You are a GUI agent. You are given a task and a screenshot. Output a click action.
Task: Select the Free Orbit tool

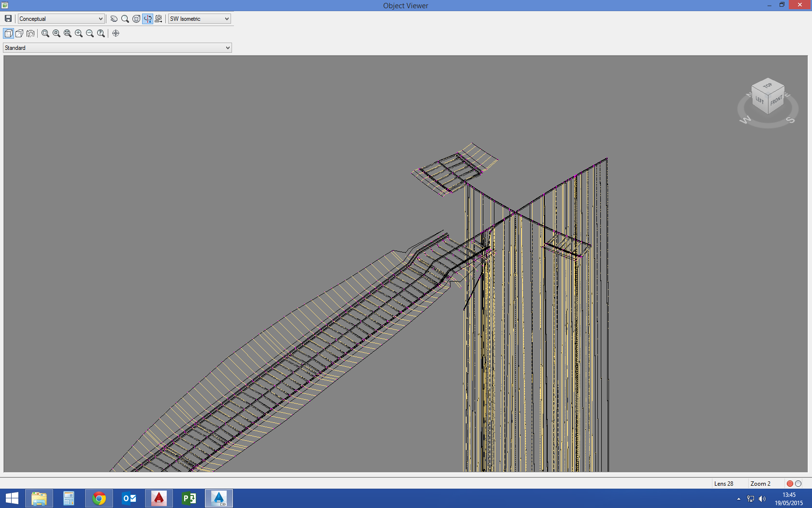click(x=137, y=18)
